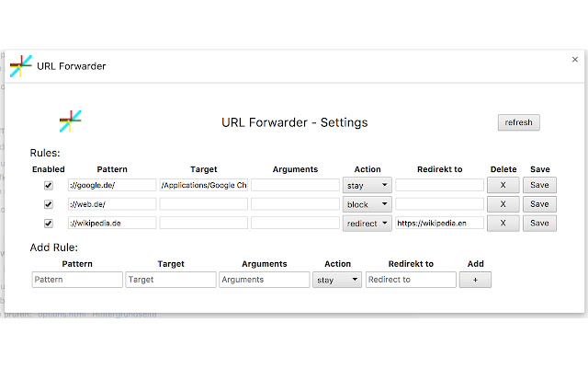Save the wikipedia.de rule
Viewport: 588px width, 368px height.
tap(540, 223)
